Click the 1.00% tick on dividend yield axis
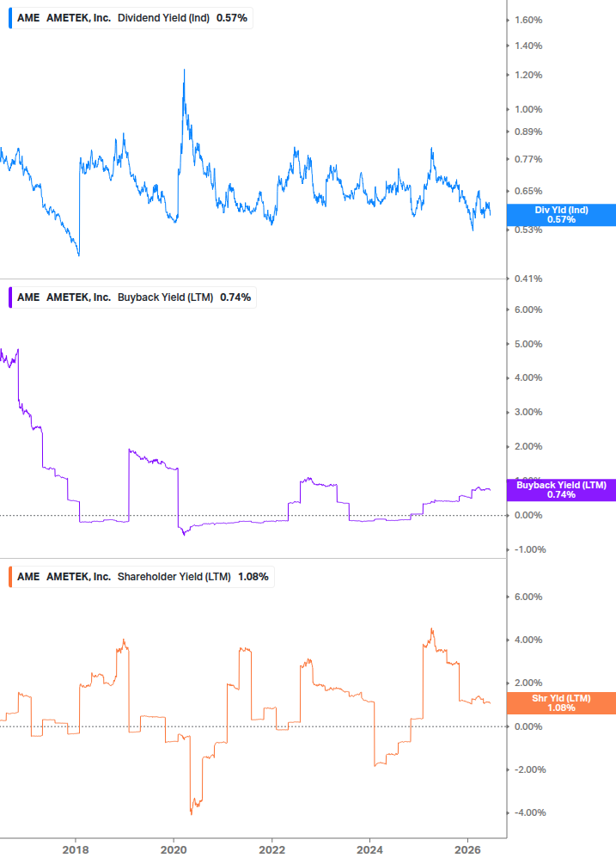Image resolution: width=616 pixels, height=864 pixels. click(528, 110)
